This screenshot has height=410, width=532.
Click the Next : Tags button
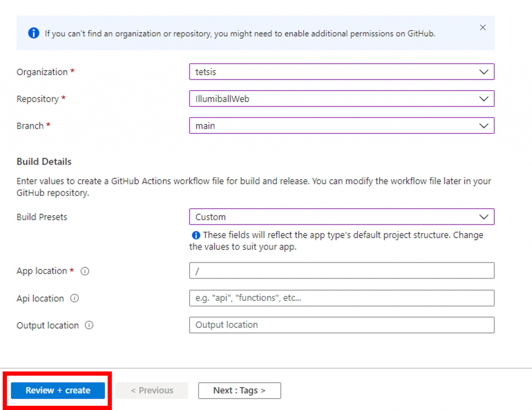[239, 390]
